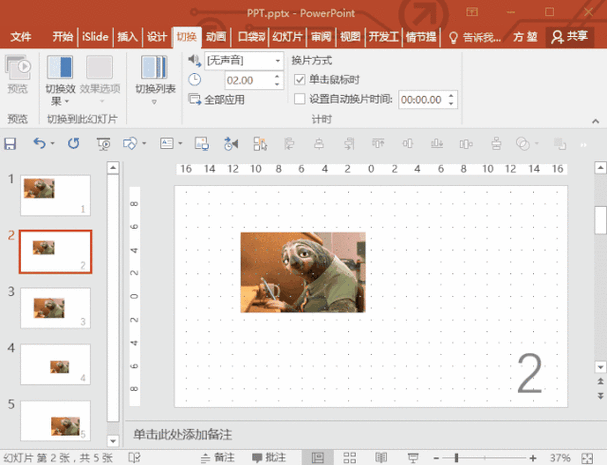This screenshot has height=465, width=607.
Task: Click the 全部应用 apply to all button
Action: tap(216, 100)
